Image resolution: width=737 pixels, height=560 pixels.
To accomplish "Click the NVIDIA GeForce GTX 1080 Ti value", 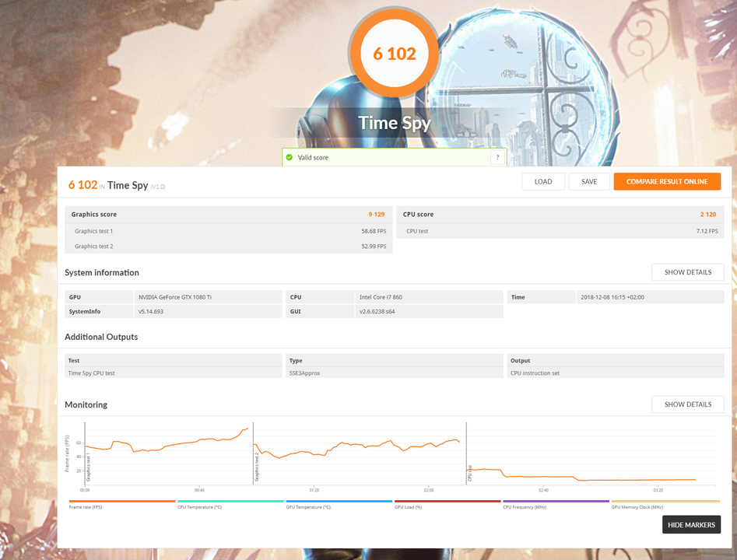I will [x=175, y=297].
